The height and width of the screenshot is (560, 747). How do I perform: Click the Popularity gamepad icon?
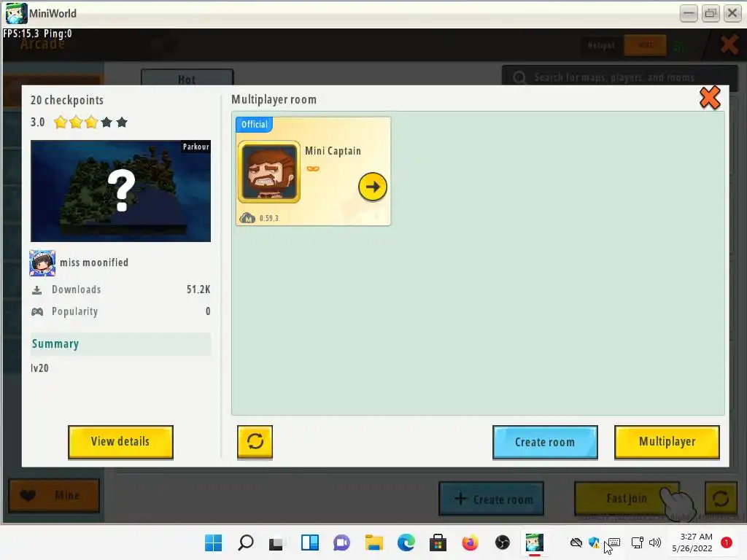pyautogui.click(x=37, y=311)
